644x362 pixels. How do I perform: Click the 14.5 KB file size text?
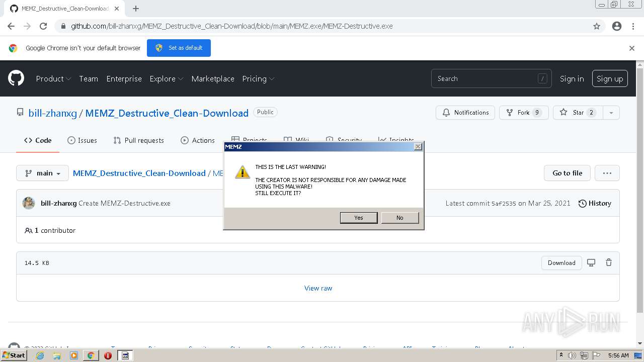click(x=37, y=263)
